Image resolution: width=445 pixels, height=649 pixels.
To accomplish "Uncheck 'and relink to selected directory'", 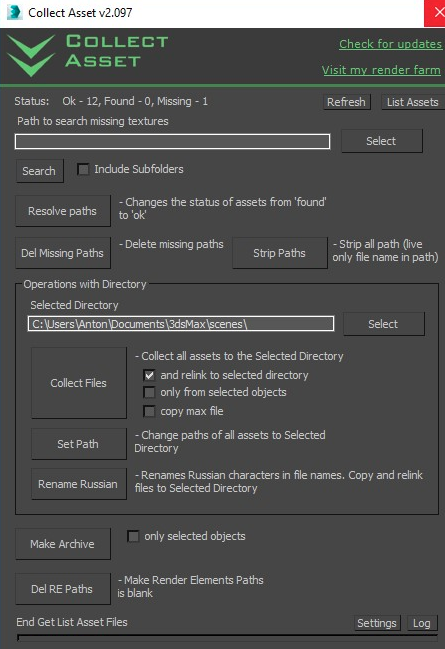I will click(149, 375).
